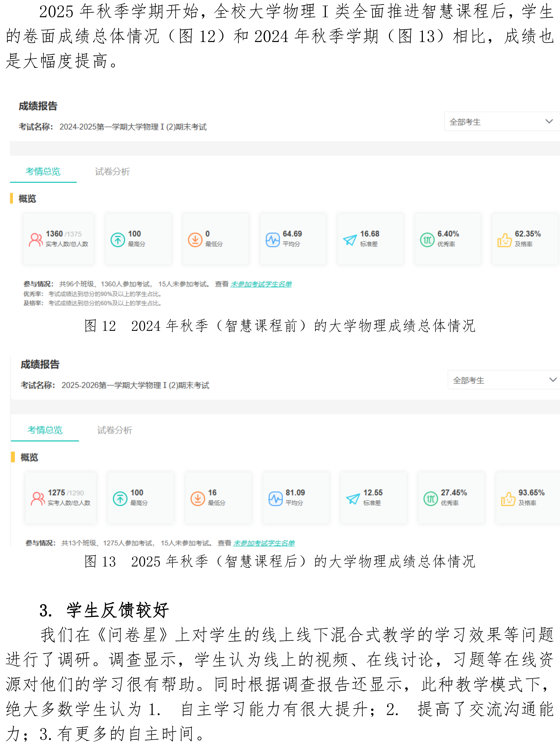Click the excellence rate icon beside 27.45%

pos(430,498)
